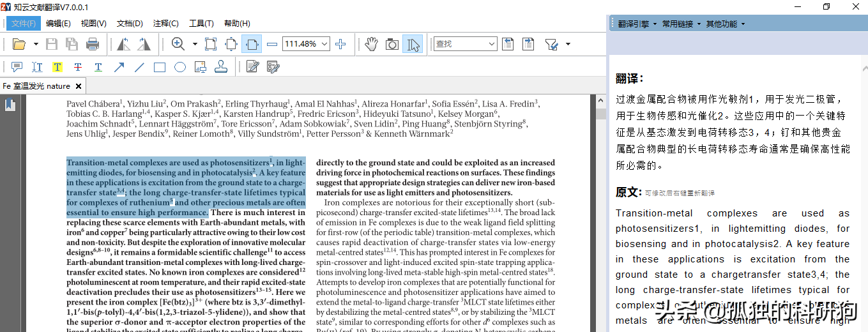Toggle the text selection cursor tool
Viewport: 868px width, 332px height.
(x=413, y=44)
